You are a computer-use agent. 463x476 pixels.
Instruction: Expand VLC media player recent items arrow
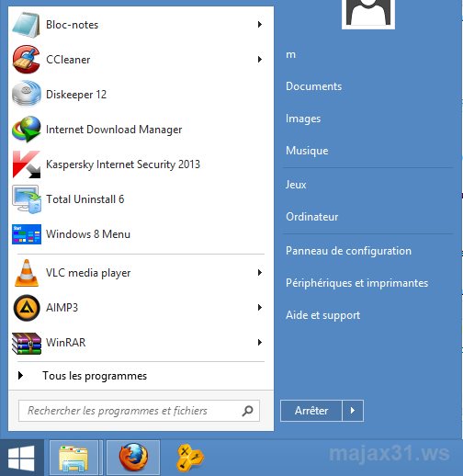[260, 273]
